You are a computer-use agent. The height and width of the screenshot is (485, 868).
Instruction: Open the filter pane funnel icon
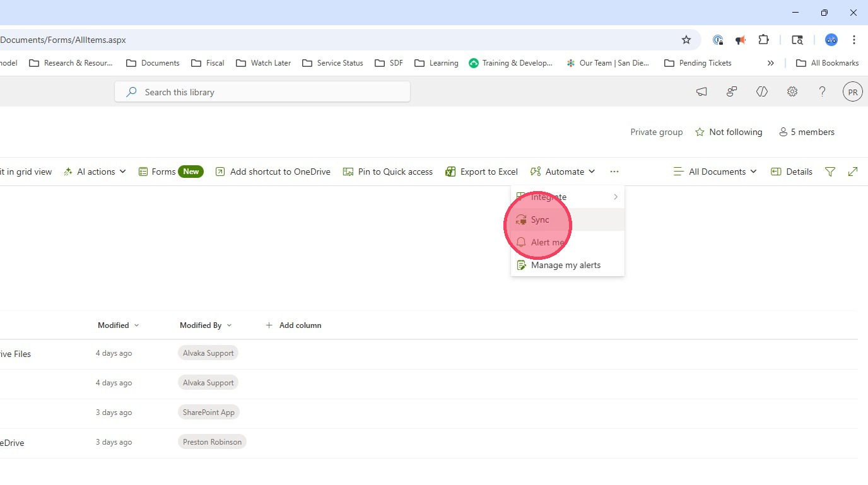point(830,172)
